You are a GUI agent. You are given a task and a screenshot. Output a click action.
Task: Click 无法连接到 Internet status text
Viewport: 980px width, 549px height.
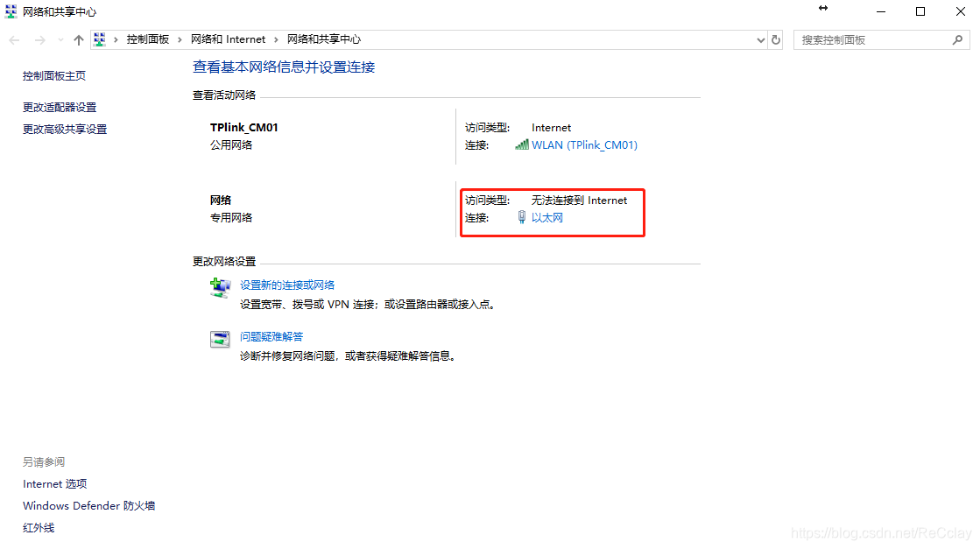[x=580, y=200]
